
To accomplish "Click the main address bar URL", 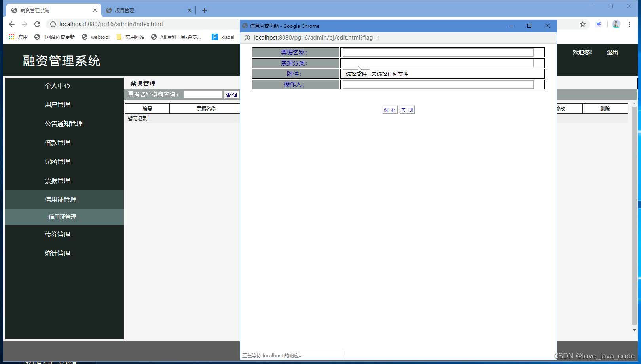I will click(x=111, y=24).
